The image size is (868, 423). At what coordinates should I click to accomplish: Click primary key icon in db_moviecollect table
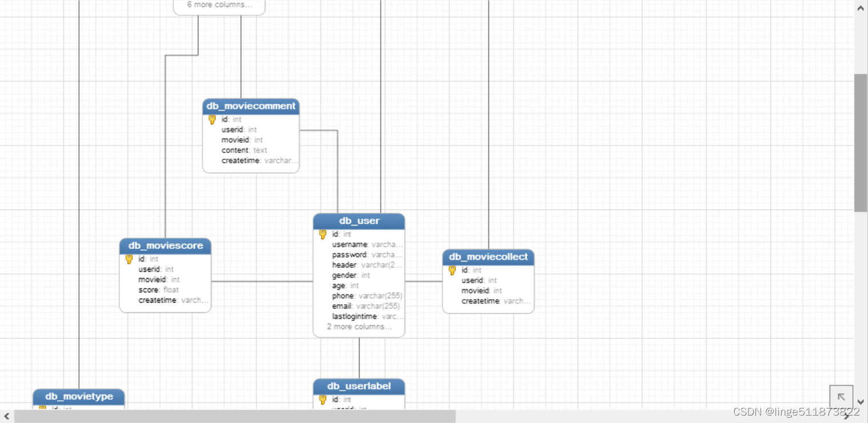point(452,270)
